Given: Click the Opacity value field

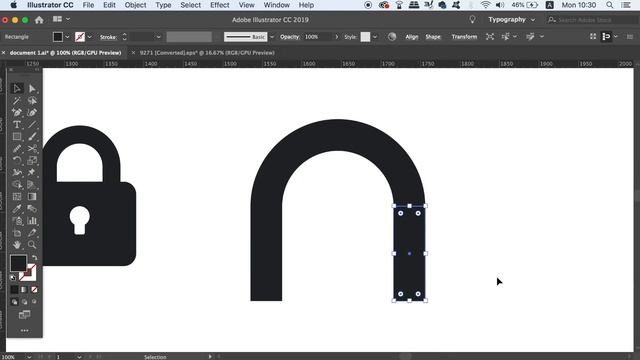Looking at the screenshot, I should coord(318,37).
